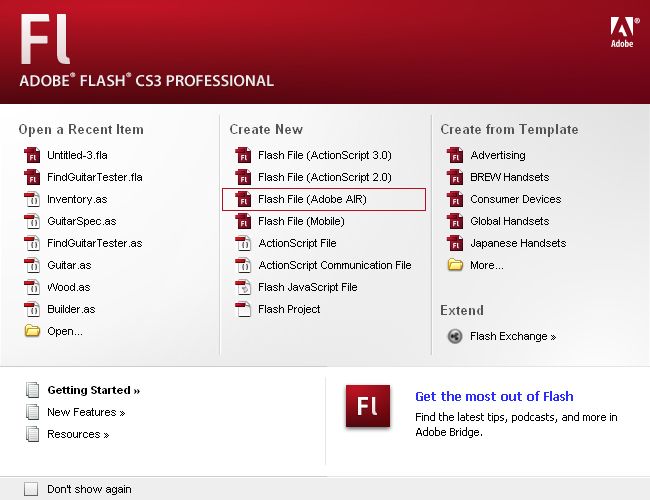Click the folder icon beside More...

(x=455, y=265)
